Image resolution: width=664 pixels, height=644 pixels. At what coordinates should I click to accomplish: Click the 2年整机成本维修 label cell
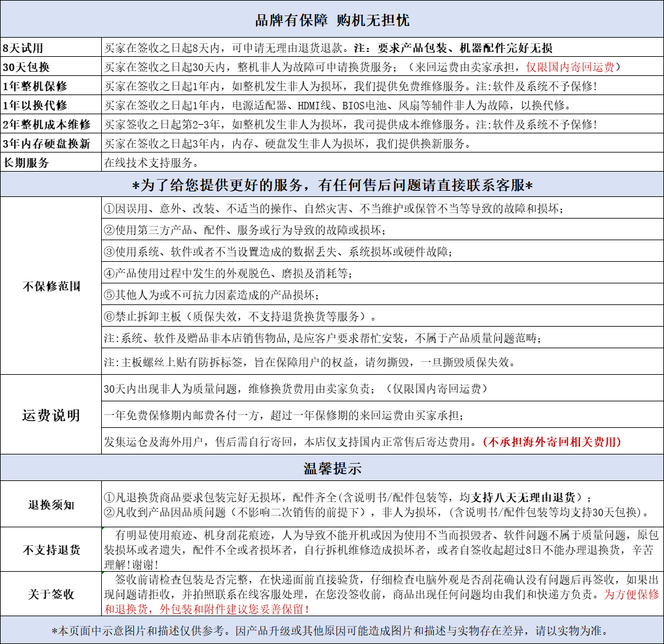51,124
